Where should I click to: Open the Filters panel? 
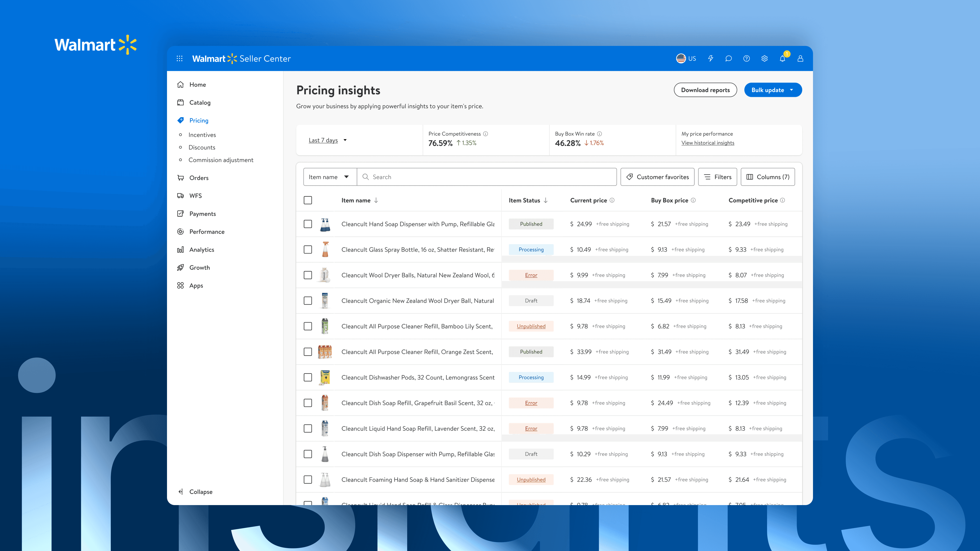point(718,177)
